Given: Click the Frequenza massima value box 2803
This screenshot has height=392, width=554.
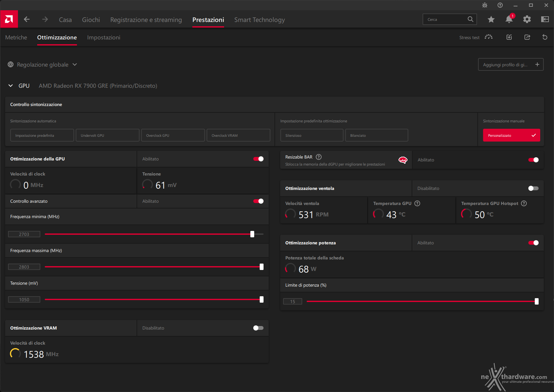Looking at the screenshot, I should tap(24, 267).
